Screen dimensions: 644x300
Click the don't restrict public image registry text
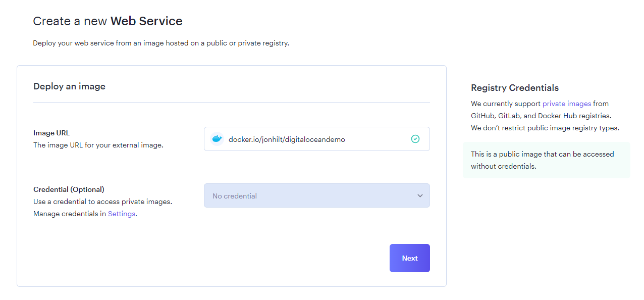[545, 128]
